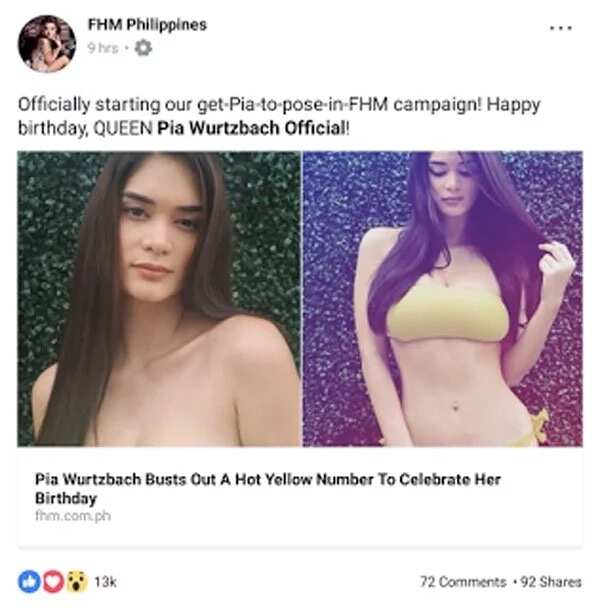Click the white link card area below images
Screen dimensions: 600x610
tap(300, 496)
